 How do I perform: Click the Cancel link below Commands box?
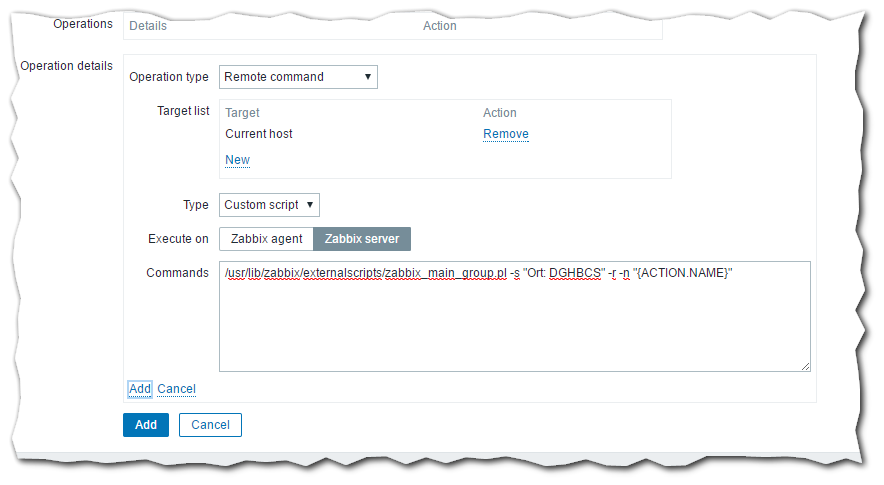177,389
